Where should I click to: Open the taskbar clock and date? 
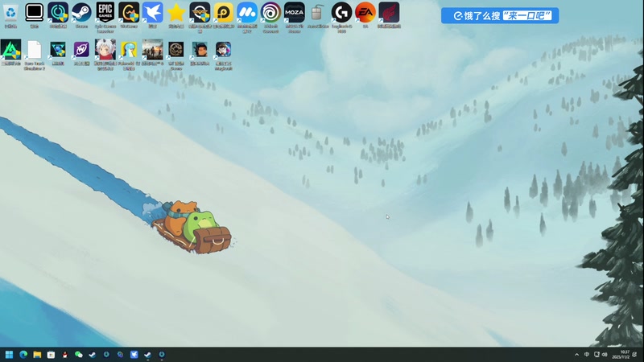coord(621,355)
